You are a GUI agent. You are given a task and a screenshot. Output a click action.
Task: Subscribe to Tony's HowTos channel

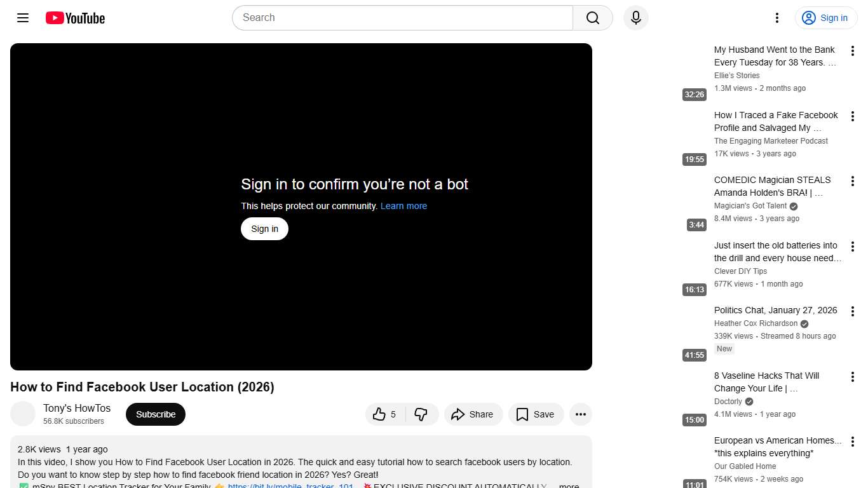tap(156, 414)
